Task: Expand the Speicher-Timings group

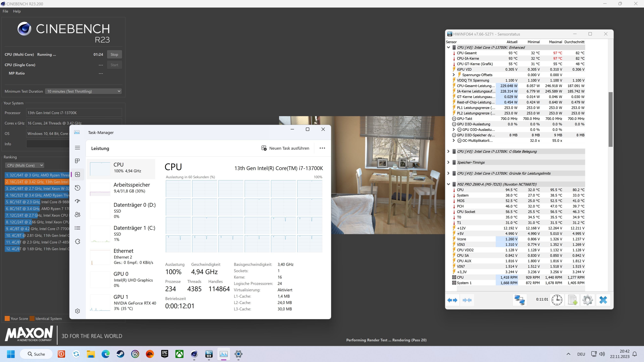Action: 448,162
